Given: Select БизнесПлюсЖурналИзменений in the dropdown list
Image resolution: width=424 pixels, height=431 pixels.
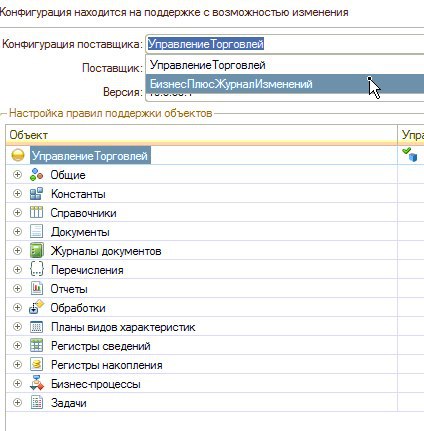Looking at the screenshot, I should pyautogui.click(x=285, y=84).
